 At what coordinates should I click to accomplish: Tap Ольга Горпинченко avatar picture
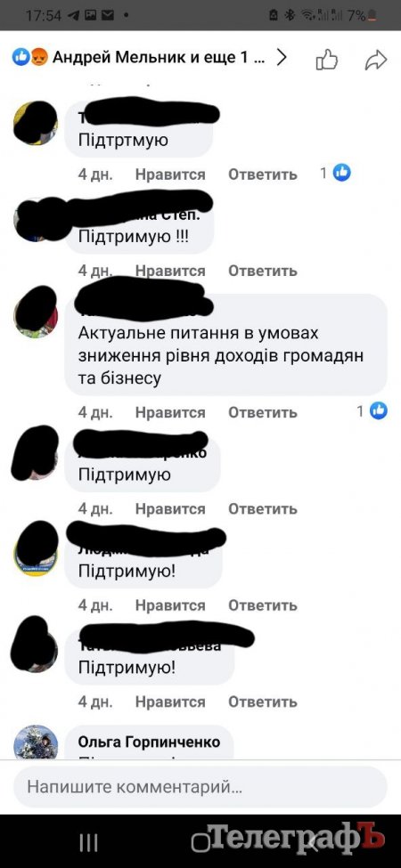[36, 742]
